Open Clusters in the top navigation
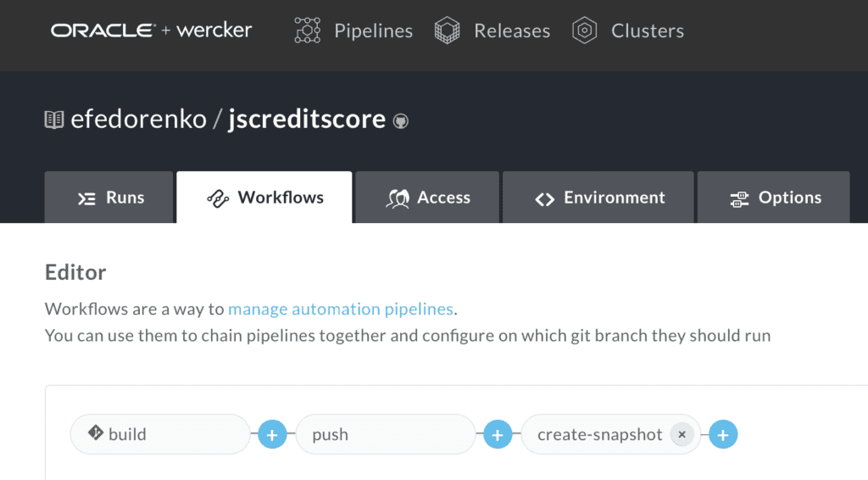868x480 pixels. click(x=648, y=31)
